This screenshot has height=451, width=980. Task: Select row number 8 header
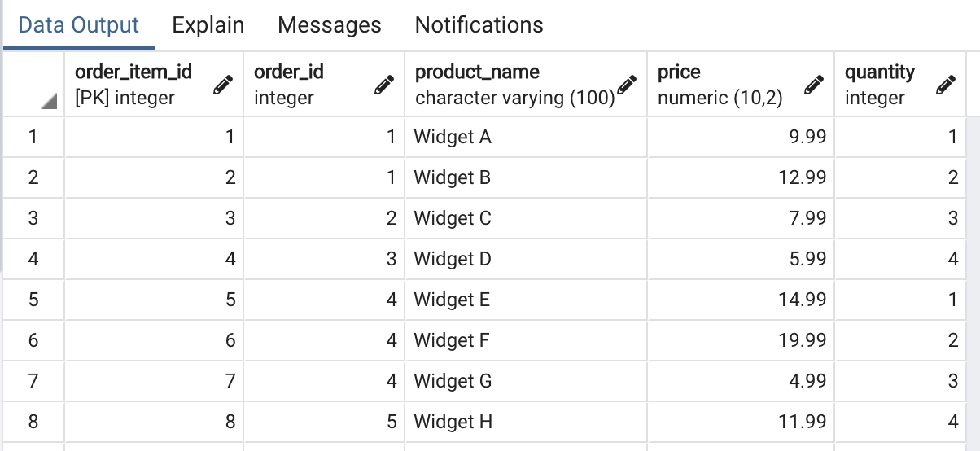point(33,422)
